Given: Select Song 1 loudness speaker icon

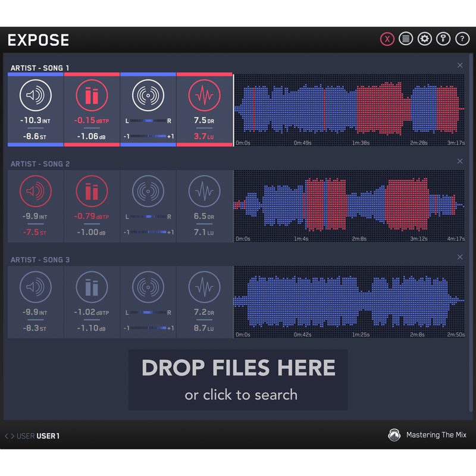Looking at the screenshot, I should point(36,95).
